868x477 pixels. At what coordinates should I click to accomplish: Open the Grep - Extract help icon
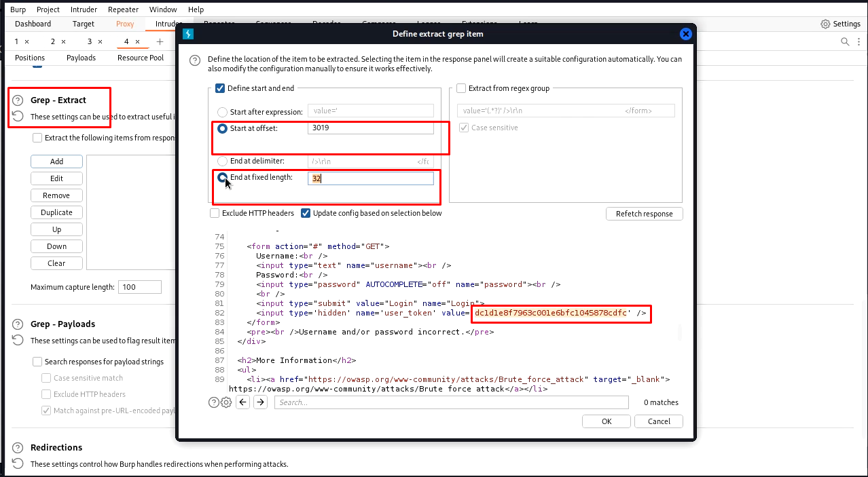tap(18, 100)
